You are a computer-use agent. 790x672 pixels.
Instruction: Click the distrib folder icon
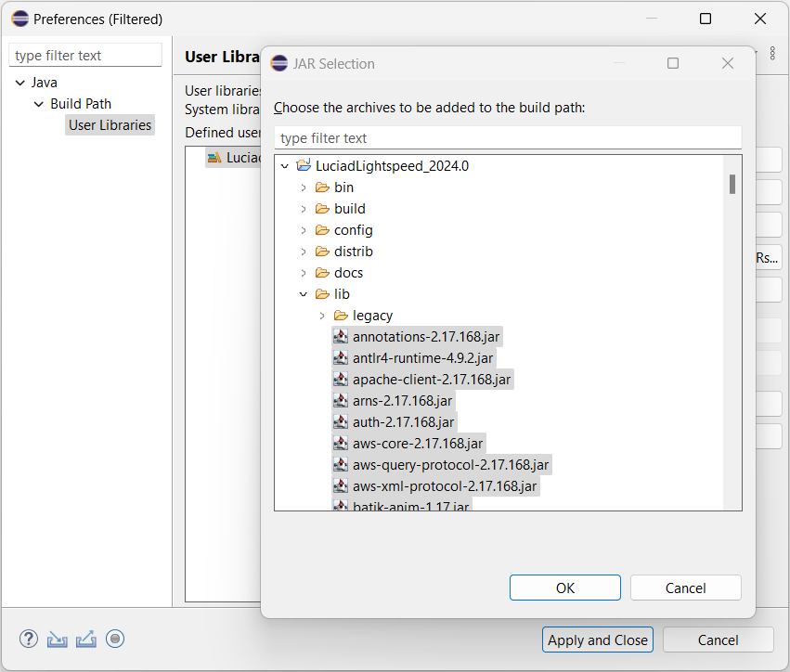[x=322, y=252]
